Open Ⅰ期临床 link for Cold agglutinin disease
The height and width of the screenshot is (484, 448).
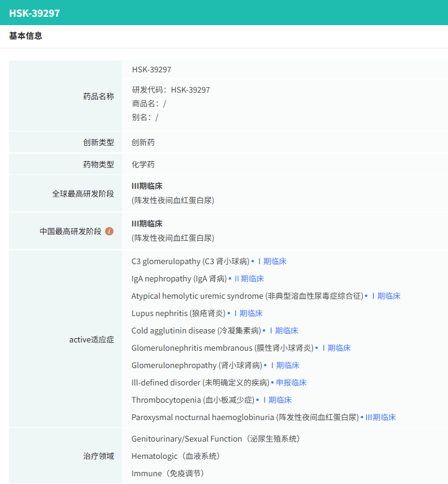point(284,330)
